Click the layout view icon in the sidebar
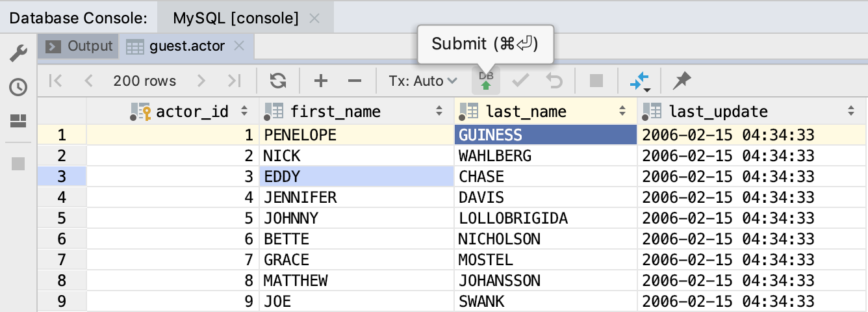Screen dimensions: 868x312 click(x=18, y=121)
